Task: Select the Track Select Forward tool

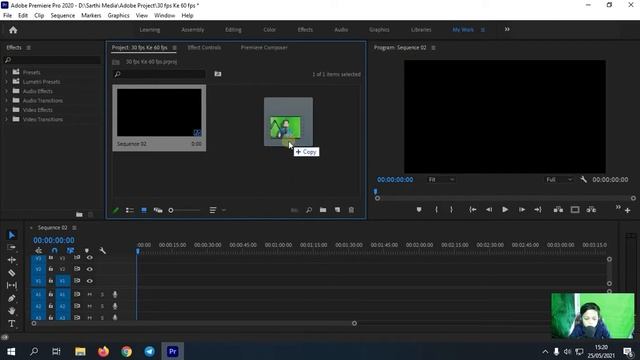Action: point(11,247)
